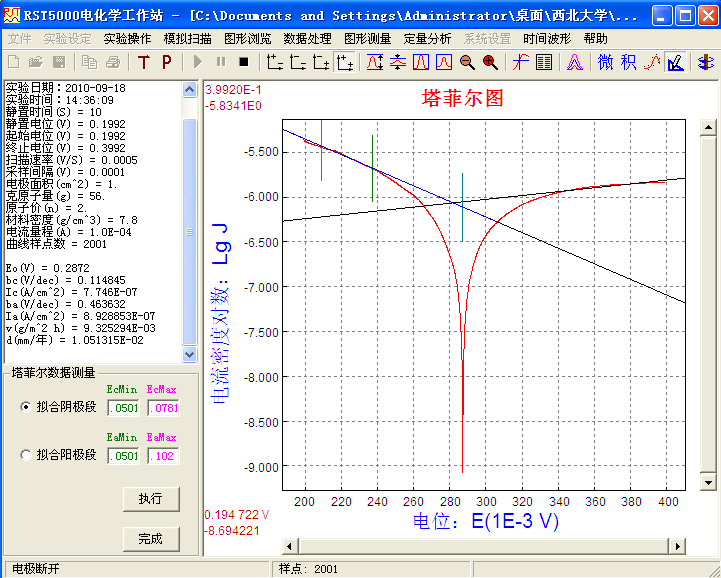Open the 数据处理 menu
The width and height of the screenshot is (721, 578).
coord(307,38)
